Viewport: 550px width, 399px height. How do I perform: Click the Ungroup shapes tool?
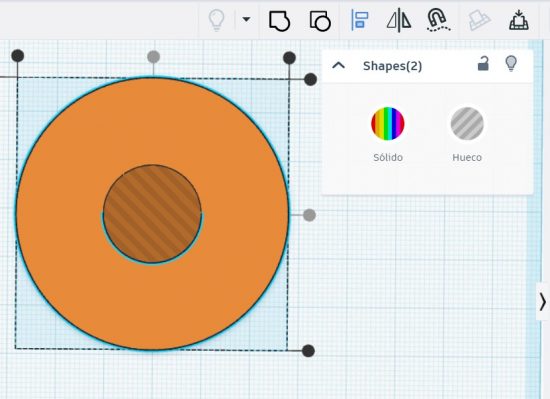tap(320, 21)
